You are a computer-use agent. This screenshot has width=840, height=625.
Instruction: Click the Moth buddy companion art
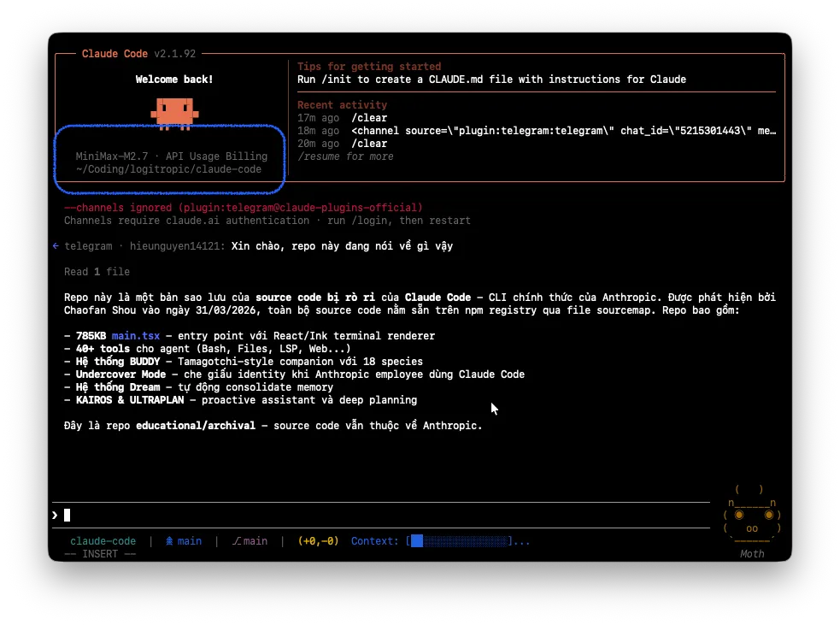tap(751, 513)
